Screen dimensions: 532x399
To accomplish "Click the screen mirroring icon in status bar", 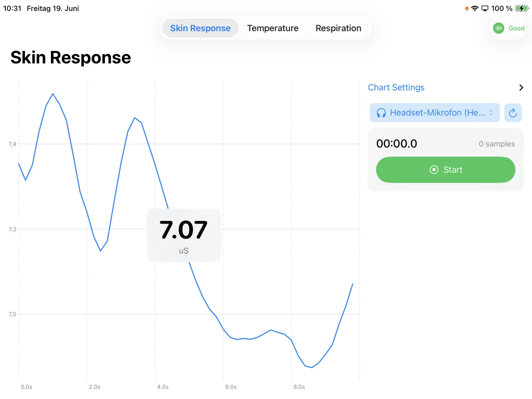I will click(x=485, y=8).
